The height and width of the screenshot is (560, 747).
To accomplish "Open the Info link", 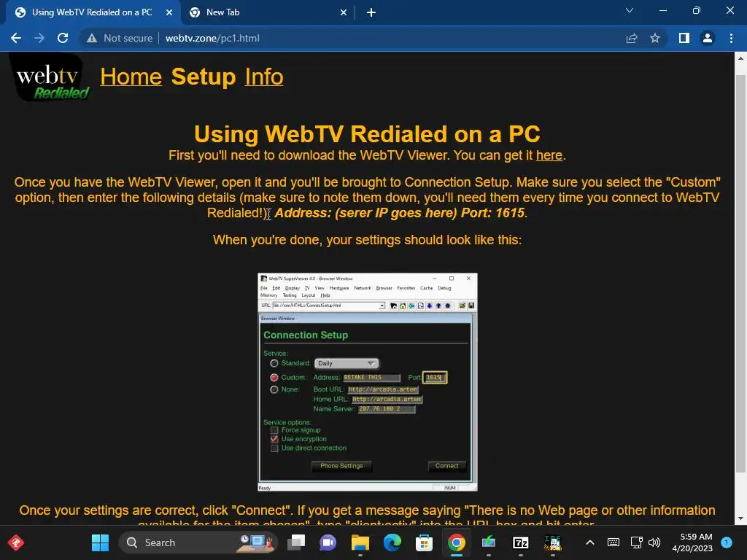I will click(x=264, y=77).
